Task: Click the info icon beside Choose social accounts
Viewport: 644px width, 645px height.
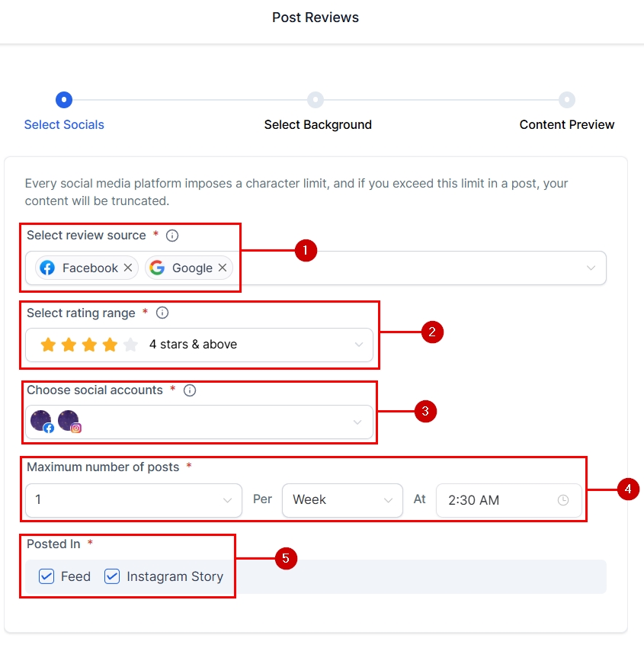Action: (x=190, y=390)
